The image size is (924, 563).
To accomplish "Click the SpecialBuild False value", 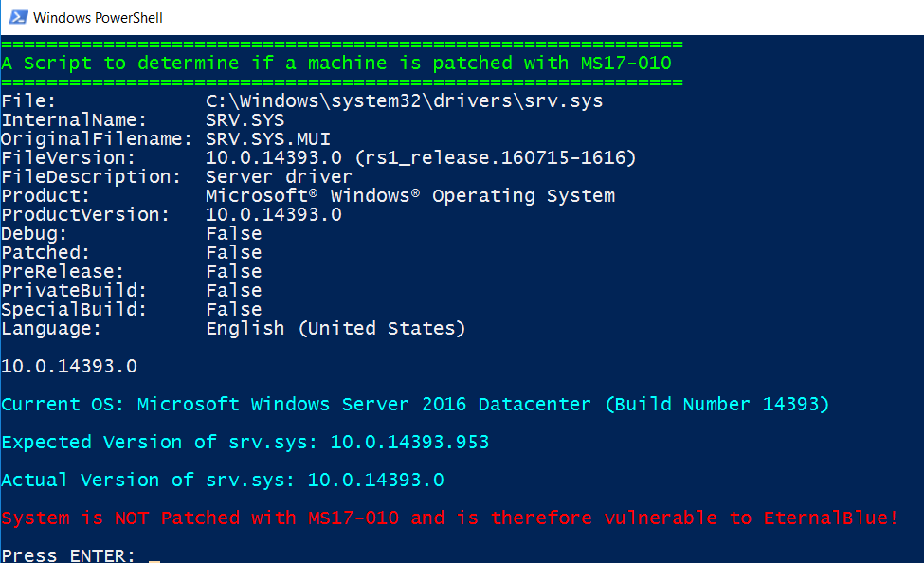I will click(234, 309).
